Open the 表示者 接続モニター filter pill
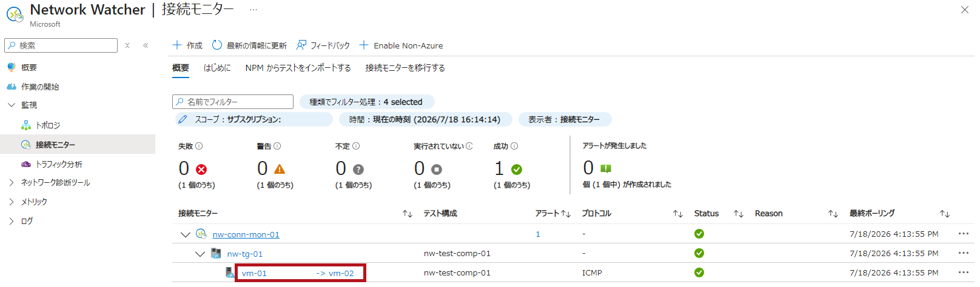Viewport: 980px width, 287px height. 565,119
